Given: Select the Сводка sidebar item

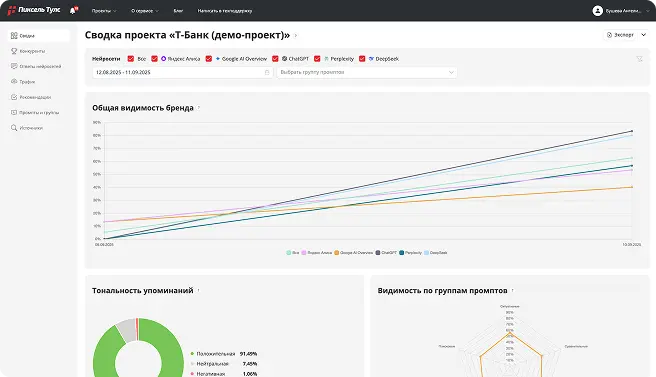Looking at the screenshot, I should point(38,36).
